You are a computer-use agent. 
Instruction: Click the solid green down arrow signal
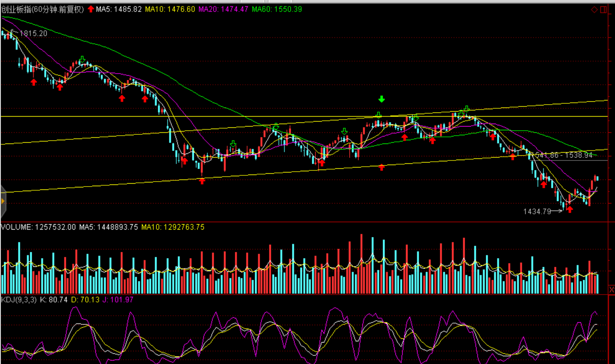[x=381, y=99]
